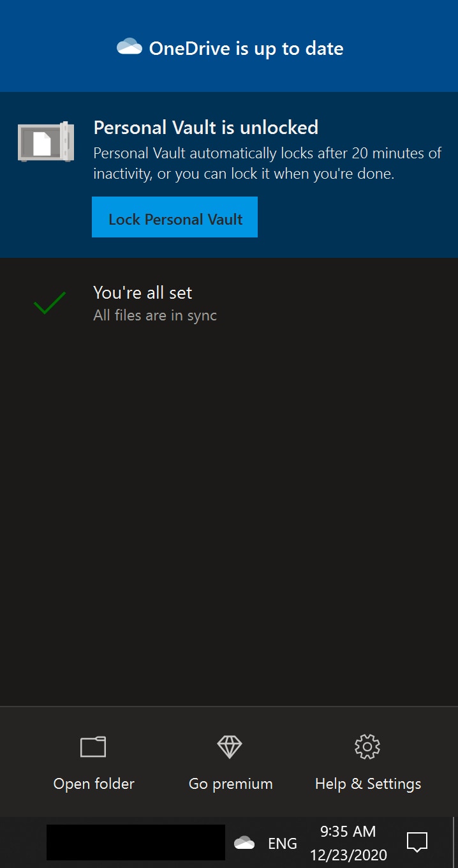Click the Go premium diamond icon
The width and height of the screenshot is (458, 868).
pos(230,747)
